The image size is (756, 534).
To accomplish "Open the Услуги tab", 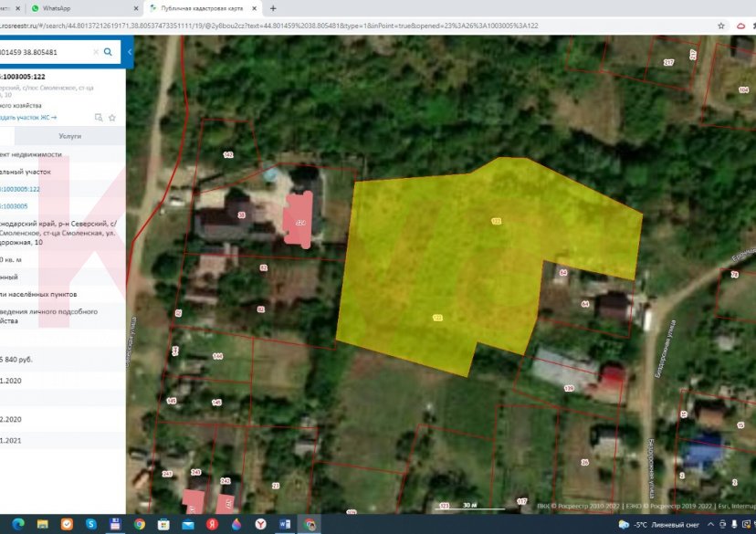I will 69,136.
